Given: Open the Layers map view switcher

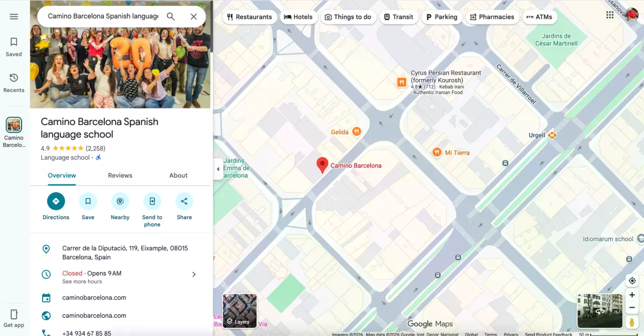Looking at the screenshot, I should tap(239, 311).
